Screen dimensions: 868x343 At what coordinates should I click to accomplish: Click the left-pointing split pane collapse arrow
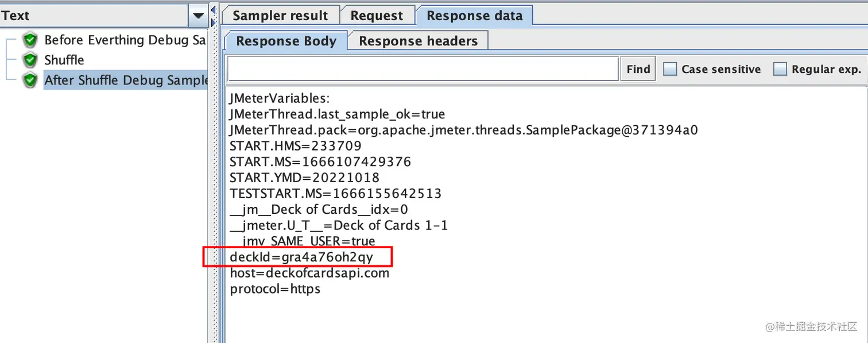click(214, 11)
